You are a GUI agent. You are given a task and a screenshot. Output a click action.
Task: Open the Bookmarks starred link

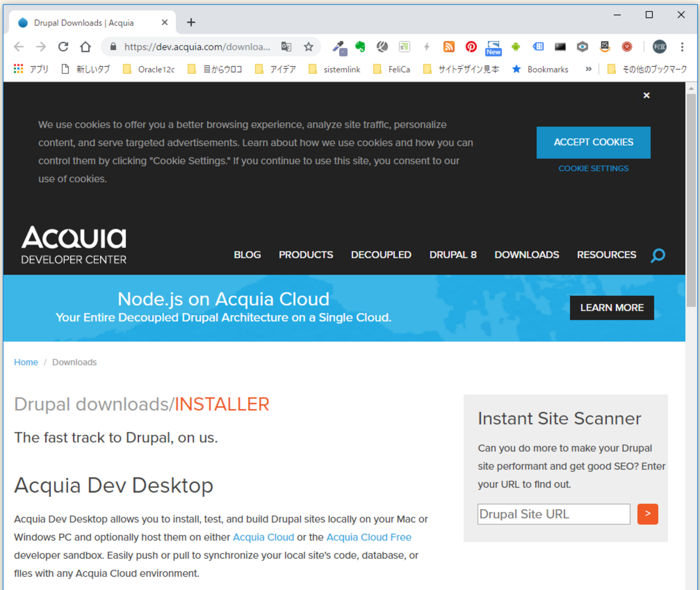coord(540,69)
